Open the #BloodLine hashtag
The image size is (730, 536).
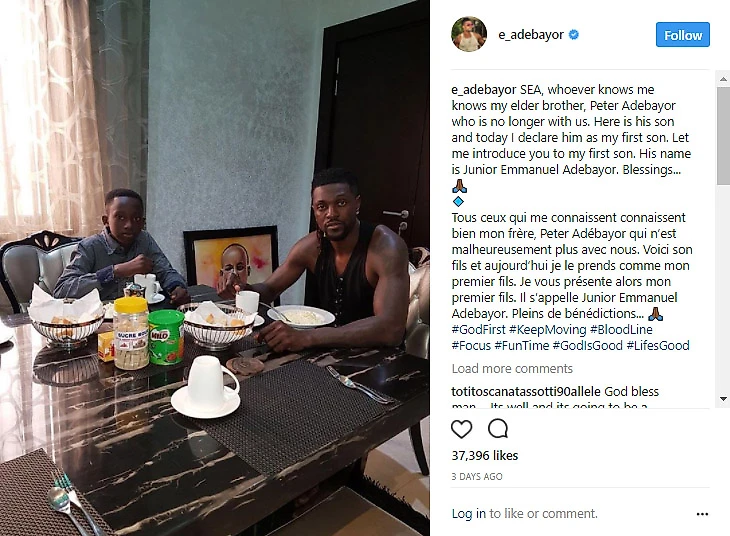click(x=621, y=330)
